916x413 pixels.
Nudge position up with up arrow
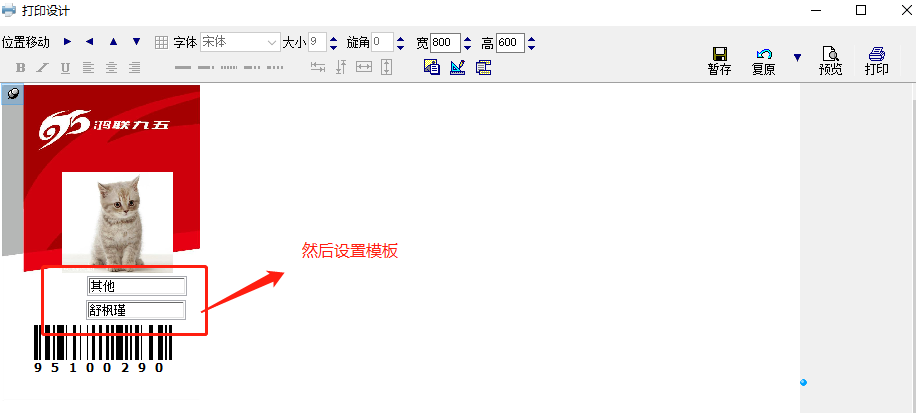pos(113,42)
